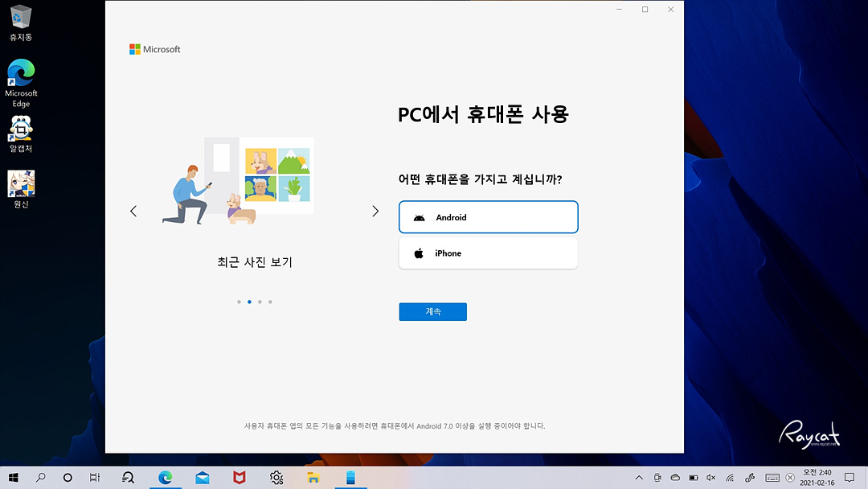Screen dimensions: 868x489
Task: Minimize the Your Phone window
Action: 620,10
